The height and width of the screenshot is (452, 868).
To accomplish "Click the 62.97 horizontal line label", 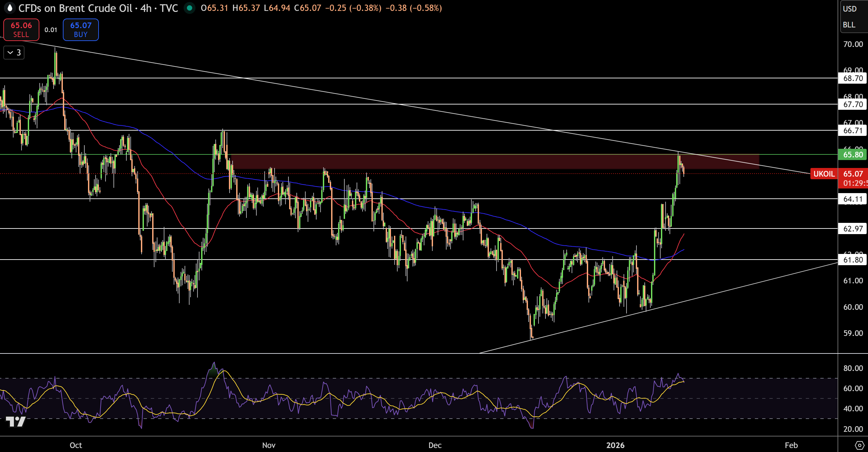I will (x=853, y=229).
